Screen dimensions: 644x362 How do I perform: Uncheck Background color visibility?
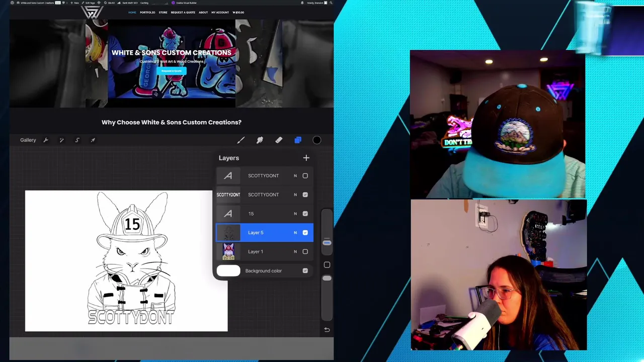tap(305, 271)
